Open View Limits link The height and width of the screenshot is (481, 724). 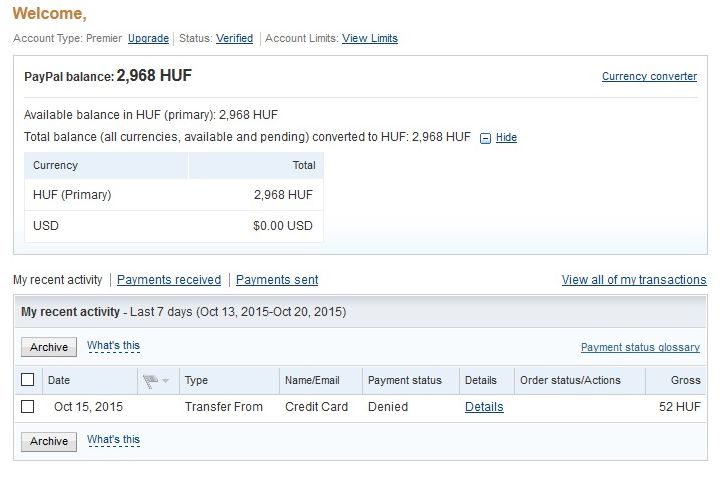[x=370, y=39]
